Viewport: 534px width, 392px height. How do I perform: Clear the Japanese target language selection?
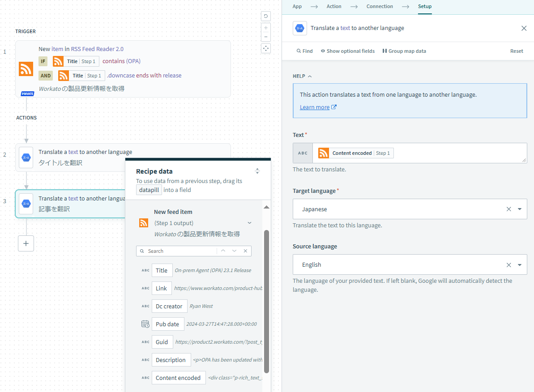pos(508,209)
